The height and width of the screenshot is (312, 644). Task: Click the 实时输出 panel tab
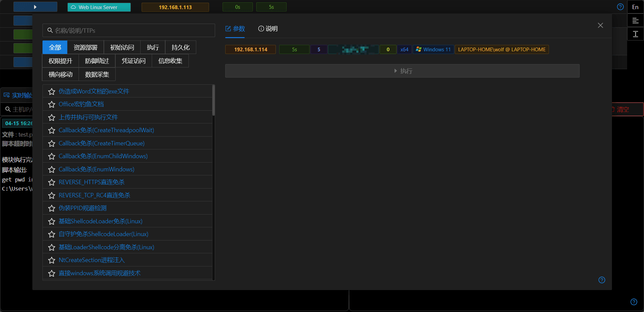[19, 95]
